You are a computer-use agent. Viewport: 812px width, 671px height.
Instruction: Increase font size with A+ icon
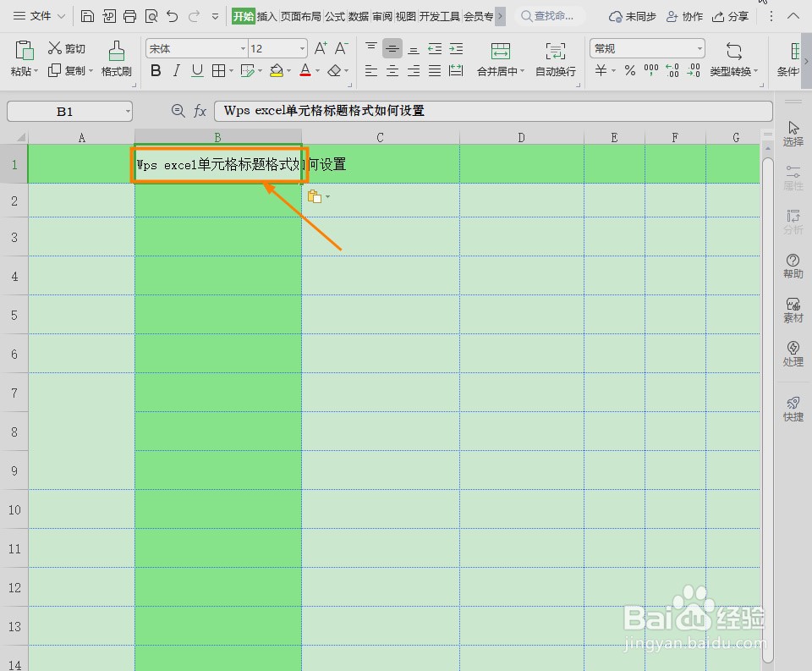tap(321, 48)
